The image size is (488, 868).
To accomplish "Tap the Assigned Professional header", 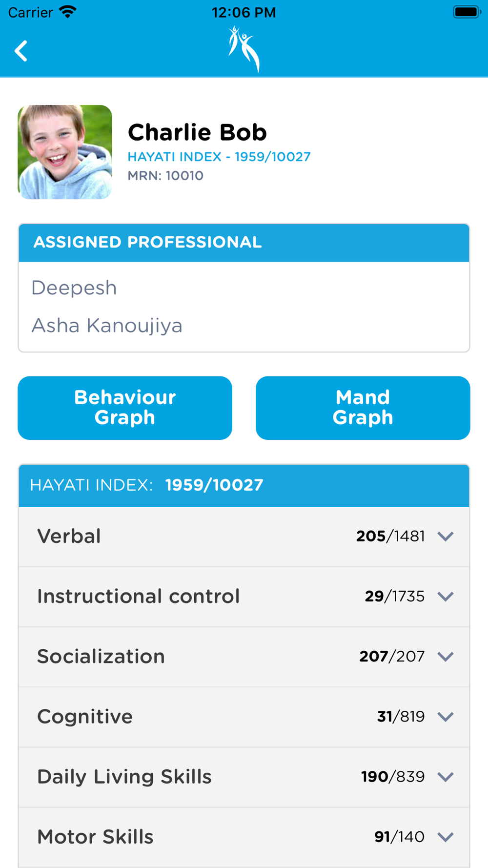I will (244, 243).
